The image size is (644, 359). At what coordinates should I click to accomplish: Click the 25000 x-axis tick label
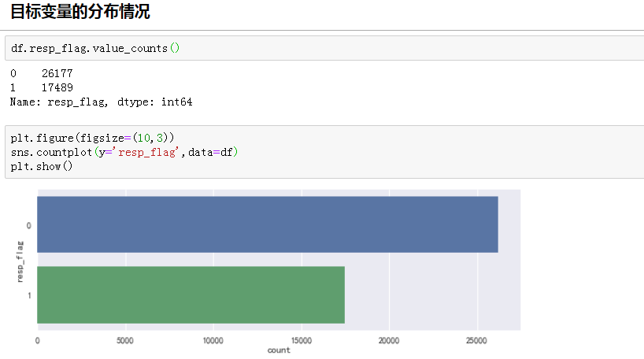[x=477, y=340]
